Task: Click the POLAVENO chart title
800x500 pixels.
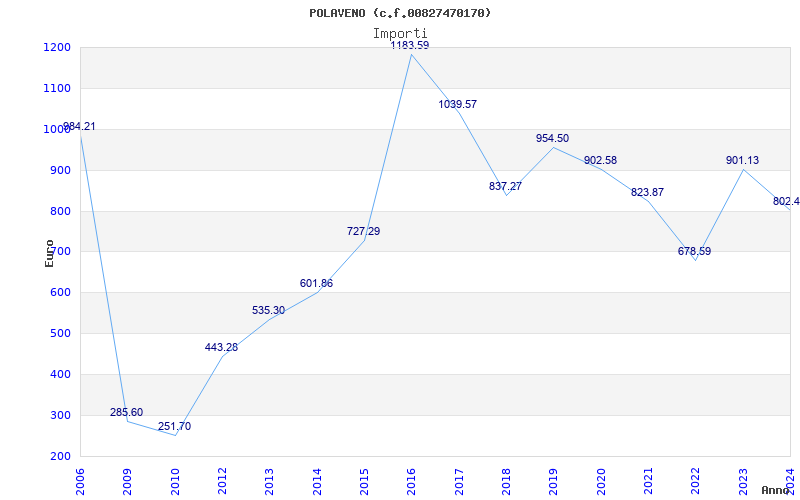Action: pyautogui.click(x=401, y=13)
